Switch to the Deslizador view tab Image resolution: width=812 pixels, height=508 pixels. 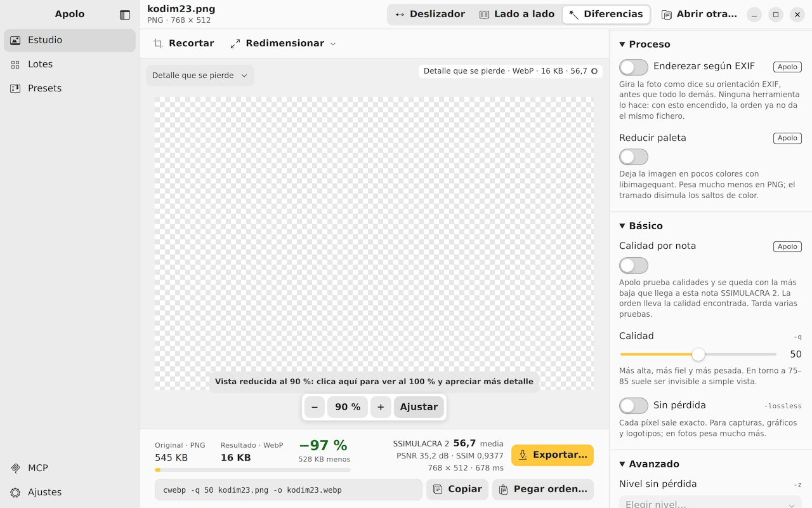(x=430, y=14)
